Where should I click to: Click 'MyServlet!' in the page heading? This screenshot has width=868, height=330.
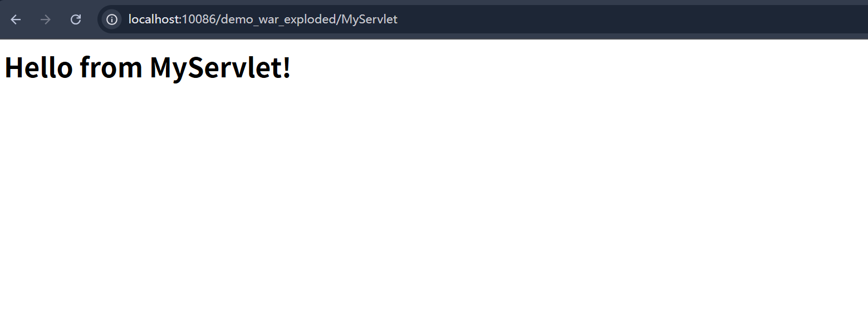coord(220,68)
